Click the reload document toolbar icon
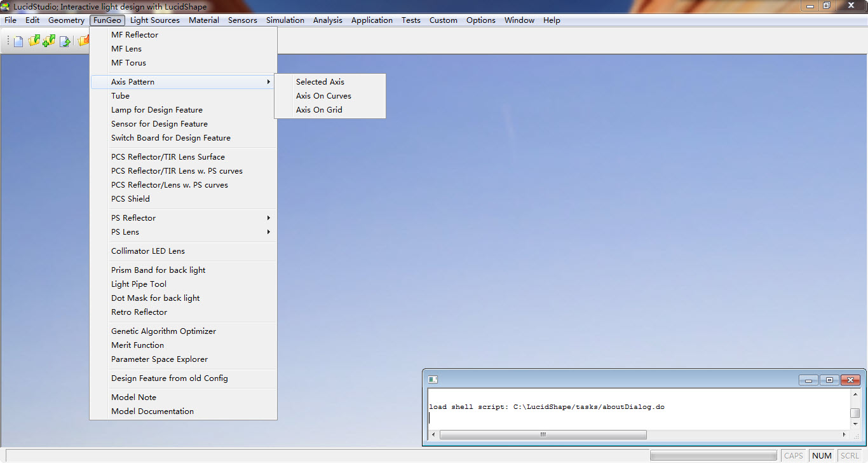Screen dimensions: 868x463 65,42
